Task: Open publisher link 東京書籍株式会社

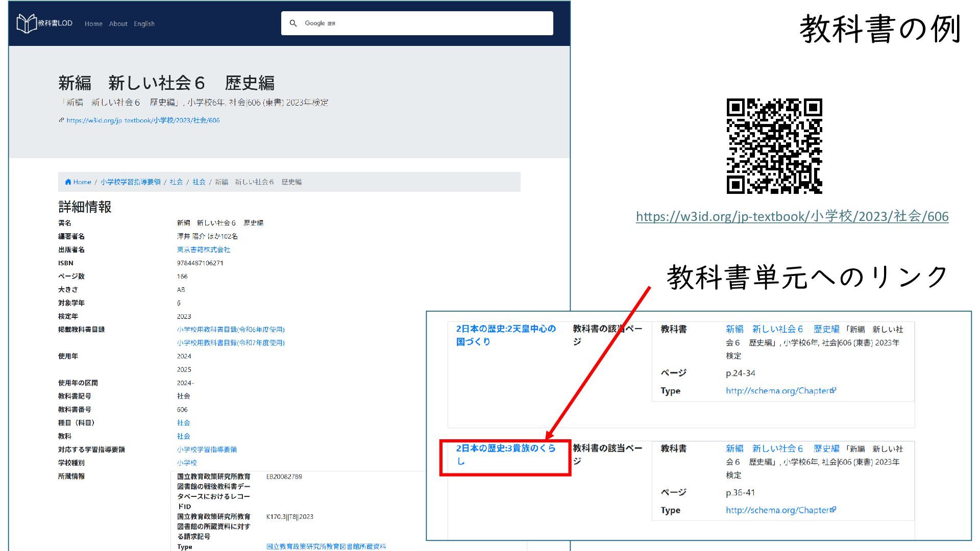Action: (x=203, y=250)
